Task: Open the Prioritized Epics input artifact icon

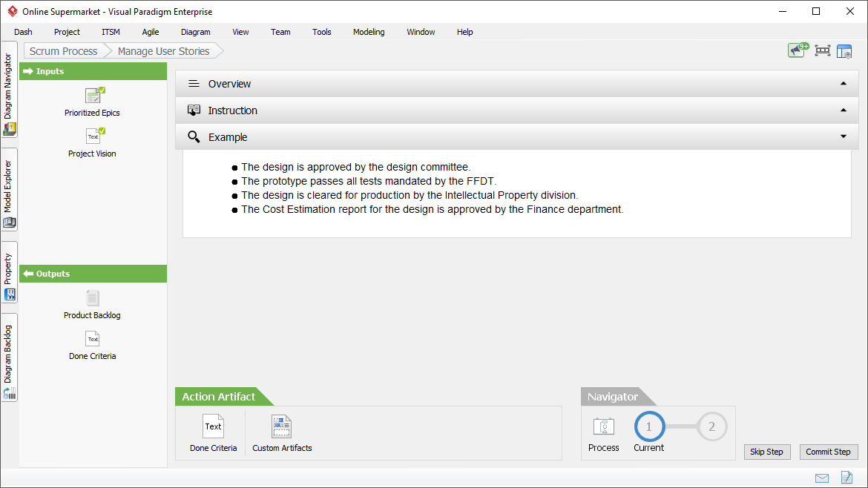Action: coord(95,96)
